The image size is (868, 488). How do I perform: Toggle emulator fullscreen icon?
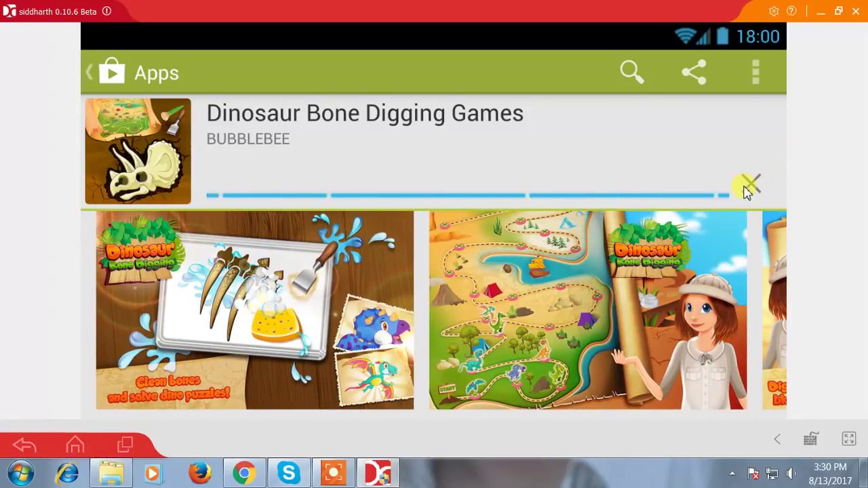(x=848, y=439)
